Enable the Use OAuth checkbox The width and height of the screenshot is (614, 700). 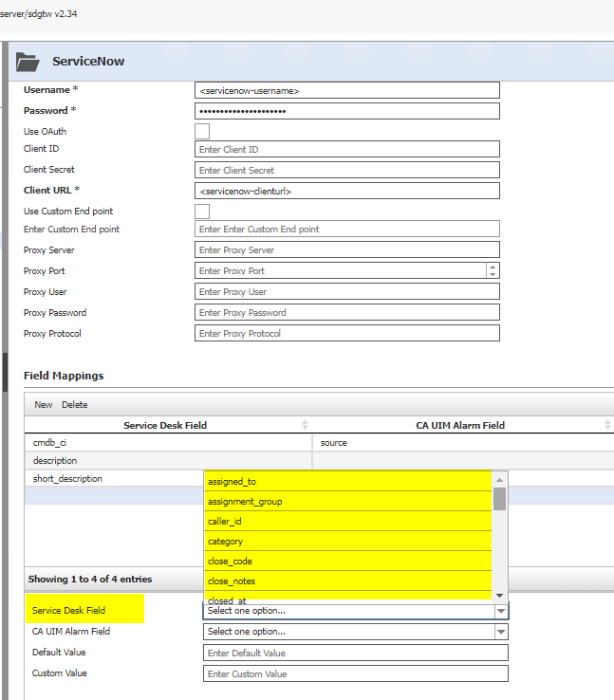click(202, 132)
